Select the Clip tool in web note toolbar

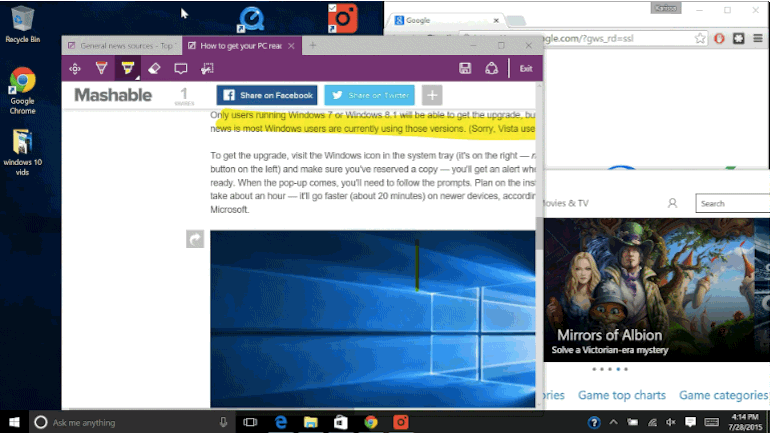click(207, 69)
